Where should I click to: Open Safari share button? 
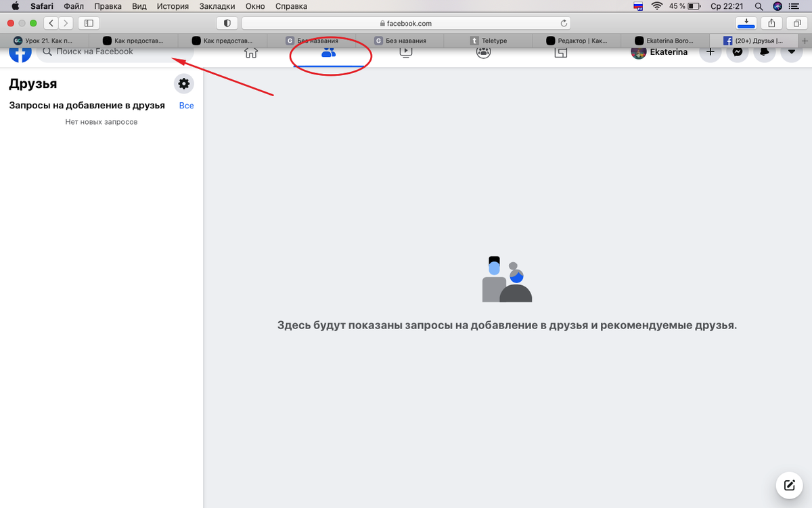point(771,23)
